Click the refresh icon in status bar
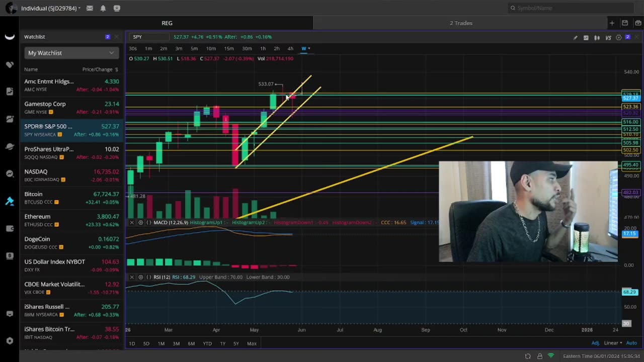 point(528,356)
